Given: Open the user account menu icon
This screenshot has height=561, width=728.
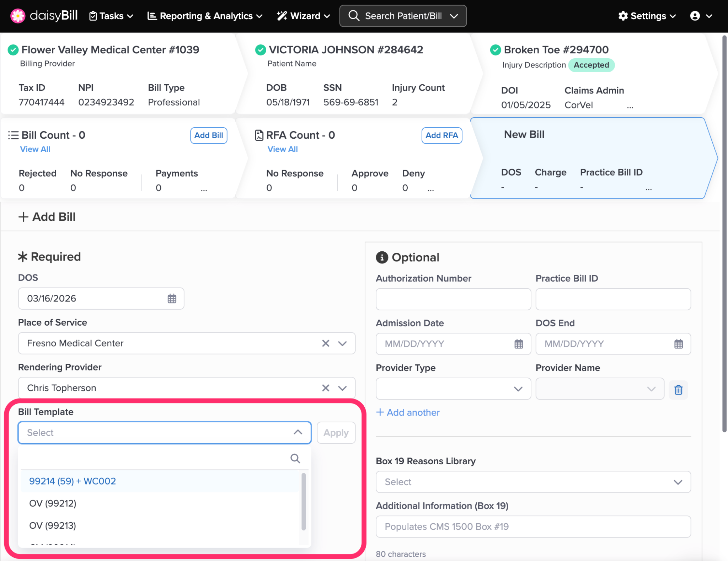Looking at the screenshot, I should (695, 16).
